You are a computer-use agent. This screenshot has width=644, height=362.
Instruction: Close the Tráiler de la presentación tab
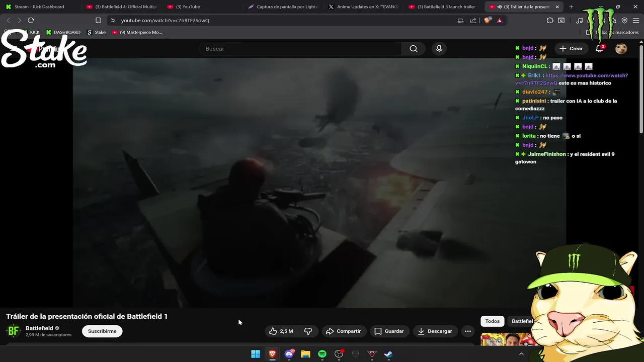pos(557,7)
